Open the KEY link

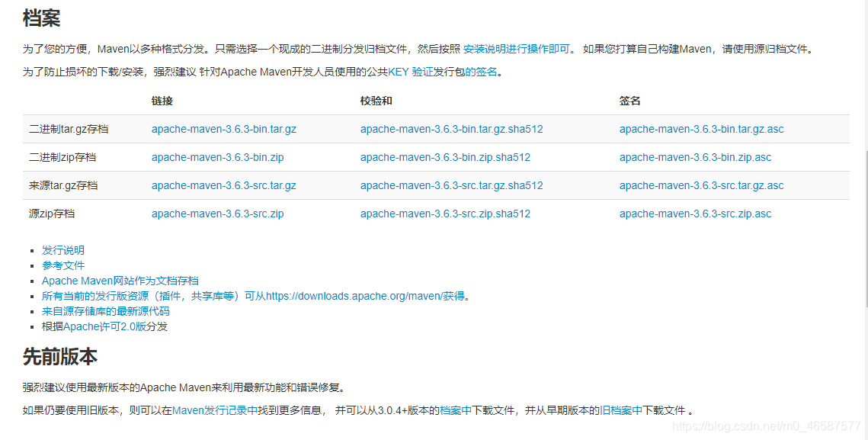click(399, 72)
